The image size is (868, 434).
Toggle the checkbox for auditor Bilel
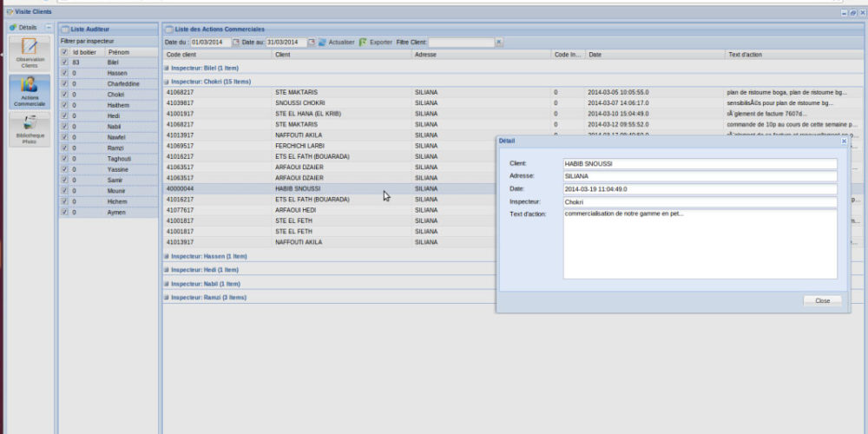click(x=64, y=62)
